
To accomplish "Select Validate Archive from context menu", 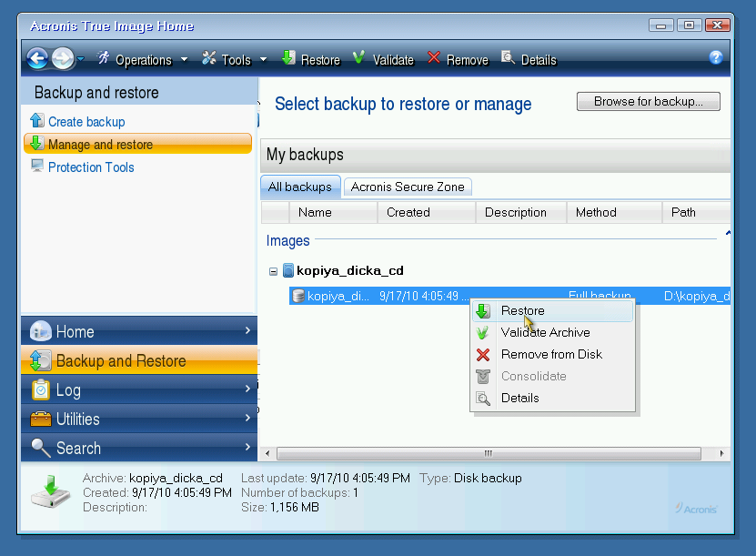I will (x=545, y=332).
